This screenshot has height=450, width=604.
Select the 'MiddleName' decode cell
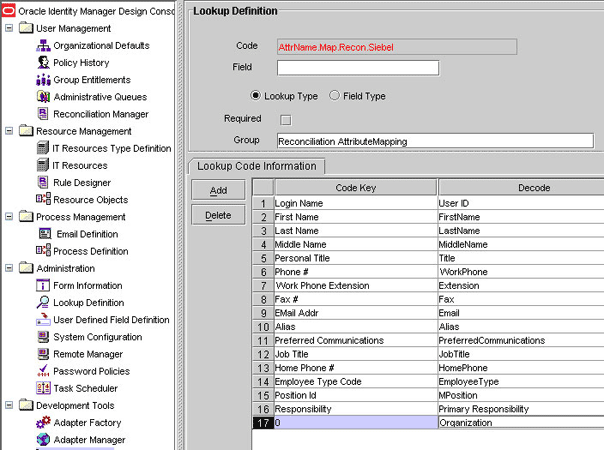521,244
